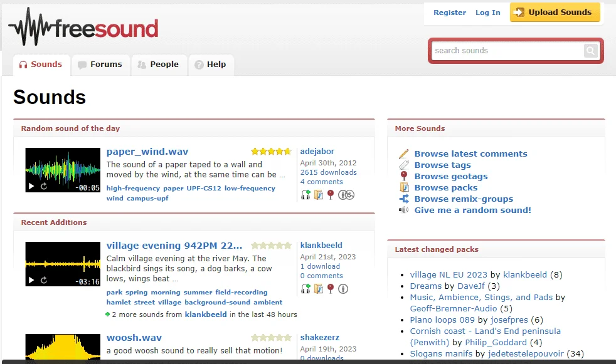Viewport: 616px width, 364px height.
Task: Click Browse latest comments
Action: point(470,153)
